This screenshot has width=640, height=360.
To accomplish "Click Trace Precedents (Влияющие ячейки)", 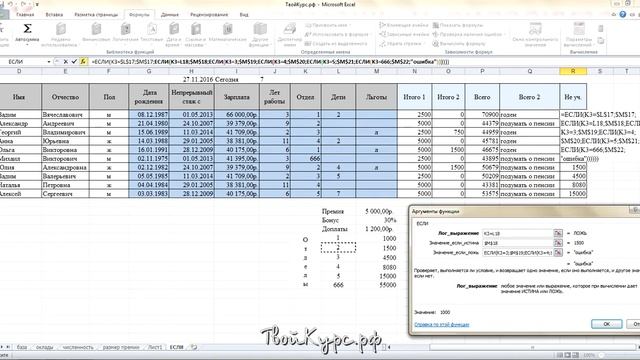I will 404,25.
